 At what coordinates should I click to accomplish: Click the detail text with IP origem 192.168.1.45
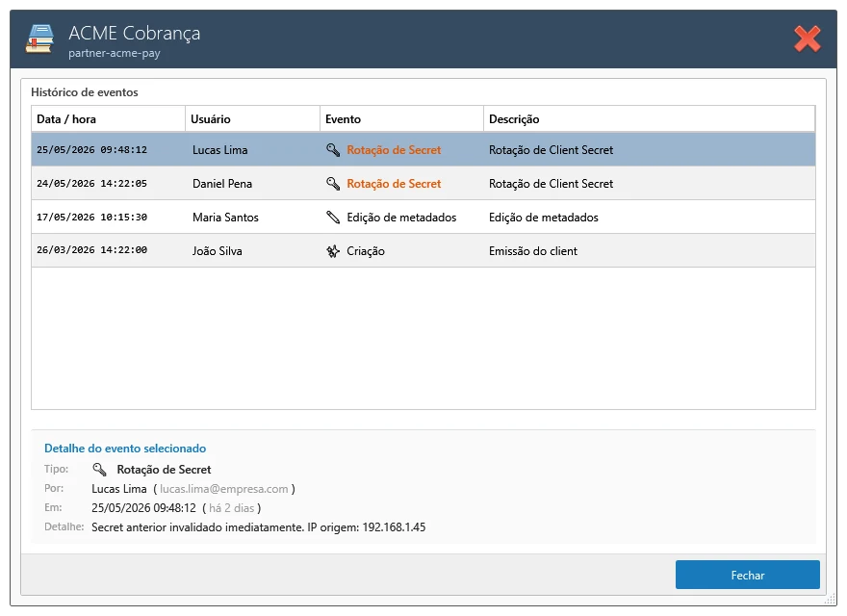pos(258,527)
